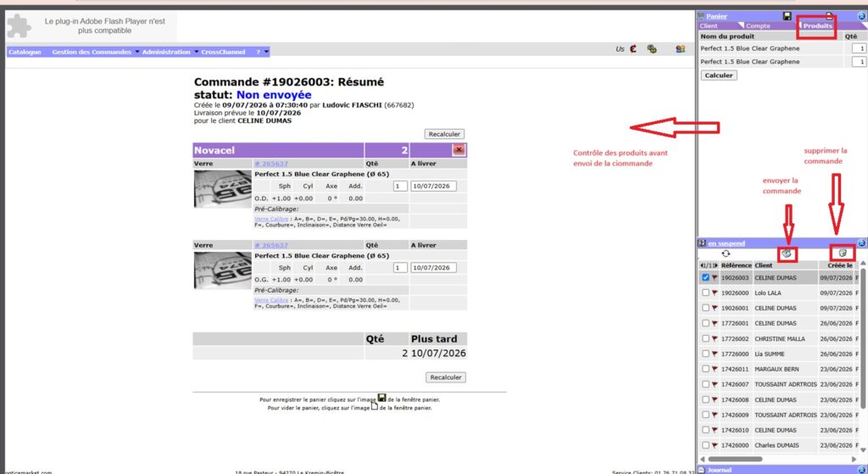Click the upper Recalculer button
Viewport: 868px width, 474px height.
[444, 134]
